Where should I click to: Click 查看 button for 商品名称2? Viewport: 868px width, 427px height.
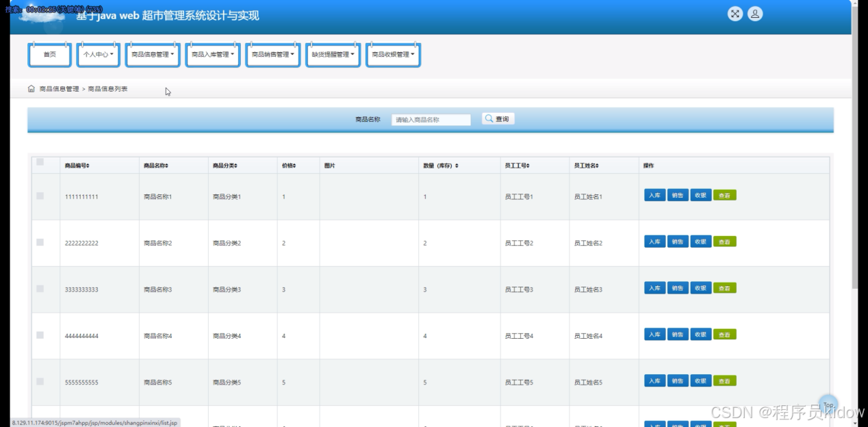click(x=725, y=242)
